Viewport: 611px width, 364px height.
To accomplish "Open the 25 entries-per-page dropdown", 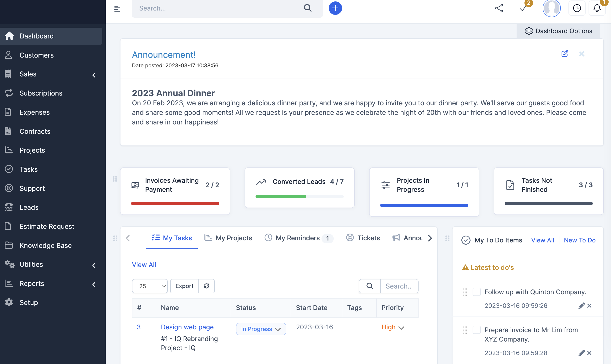I will [149, 286].
